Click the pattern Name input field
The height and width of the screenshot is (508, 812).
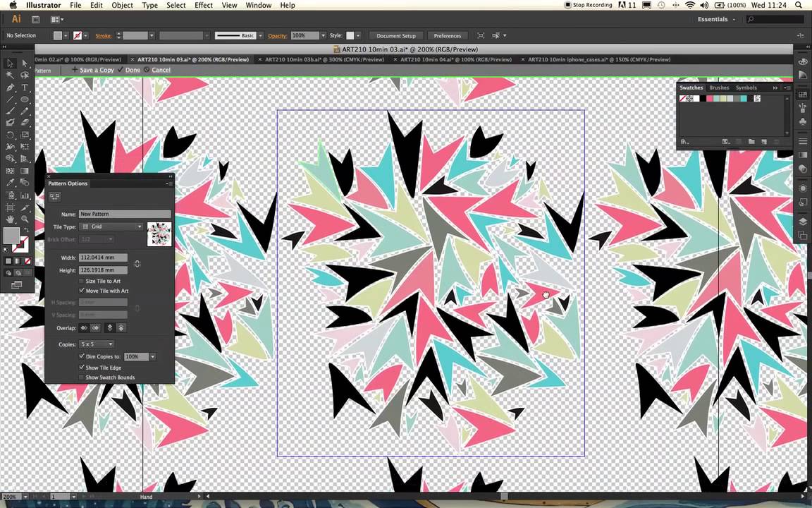pyautogui.click(x=124, y=214)
